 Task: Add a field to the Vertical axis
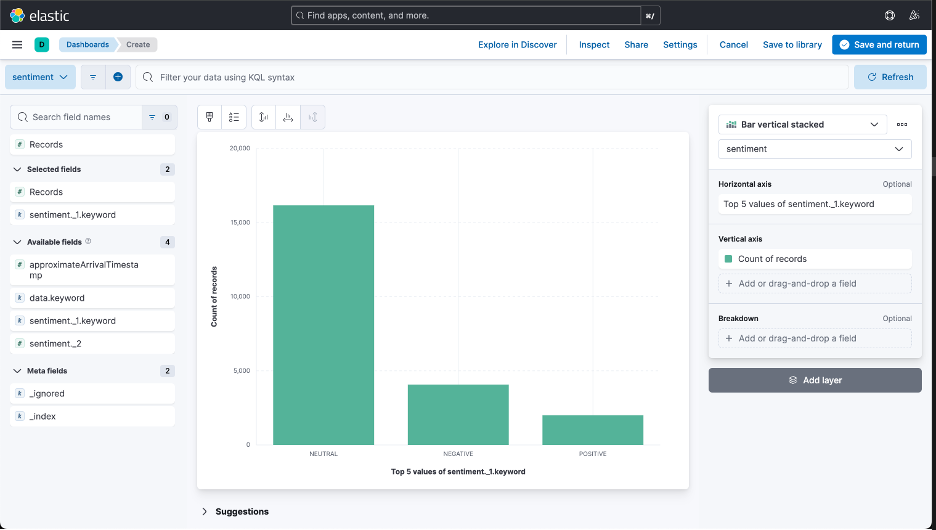point(814,284)
